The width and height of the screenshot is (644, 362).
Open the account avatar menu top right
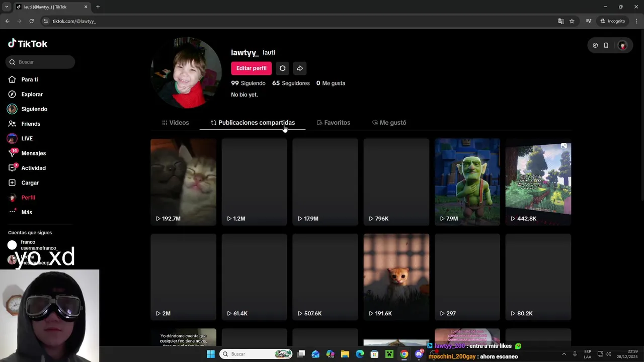622,45
